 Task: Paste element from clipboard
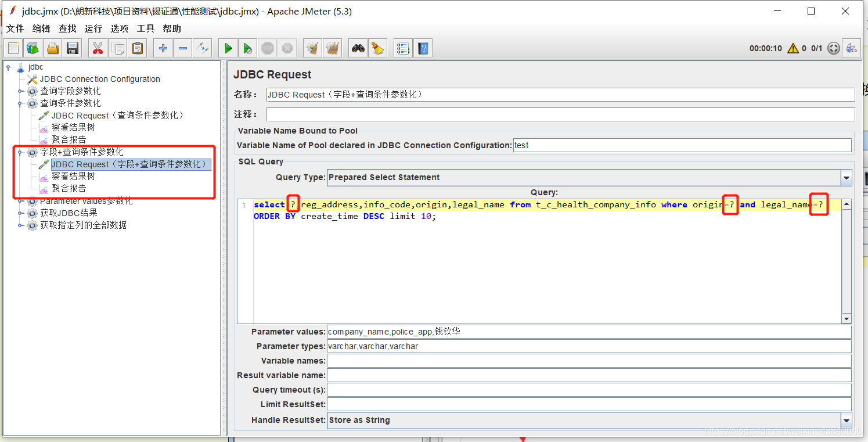137,48
